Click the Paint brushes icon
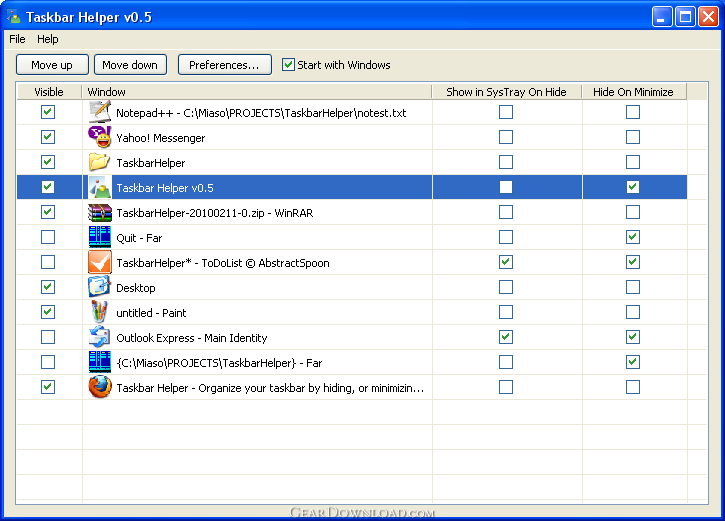The height and width of the screenshot is (521, 725). click(x=99, y=312)
